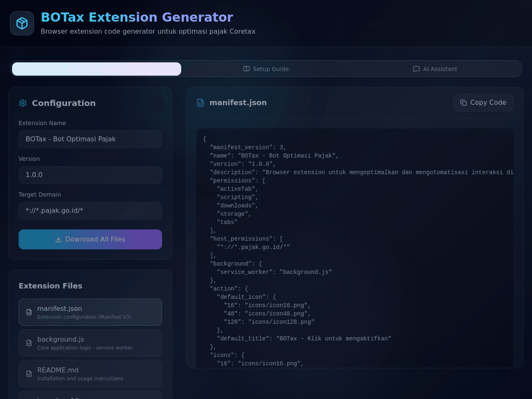Viewport: 532px width, 399px height.
Task: Click the "service_worker": "background.js" line
Action: coord(274,272)
